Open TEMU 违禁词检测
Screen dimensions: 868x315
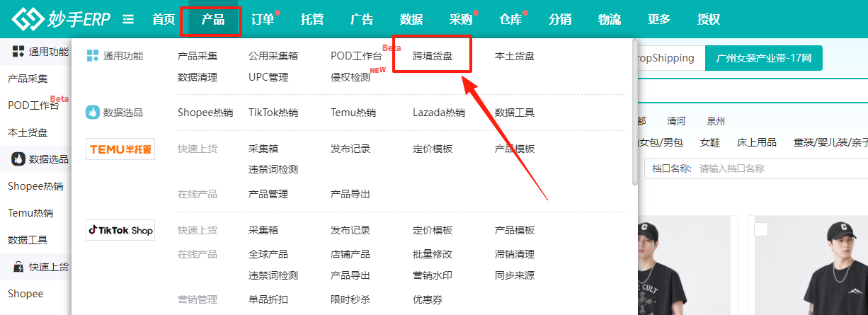point(273,169)
